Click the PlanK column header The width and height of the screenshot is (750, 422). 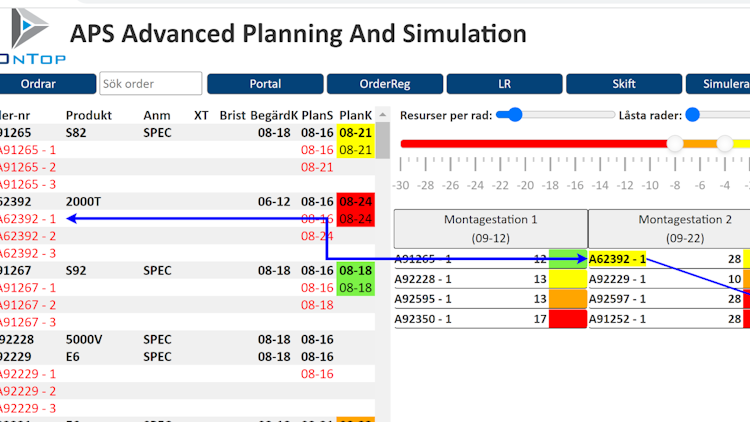(355, 115)
